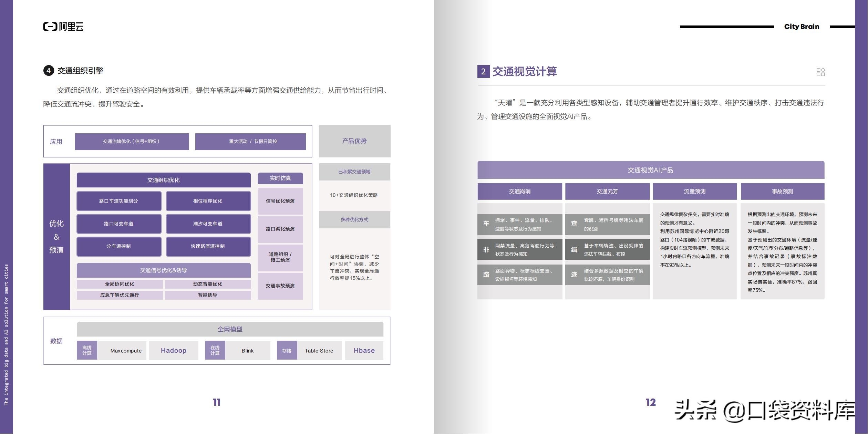Click the City Brain header text
This screenshot has width=868, height=434.
coord(802,27)
